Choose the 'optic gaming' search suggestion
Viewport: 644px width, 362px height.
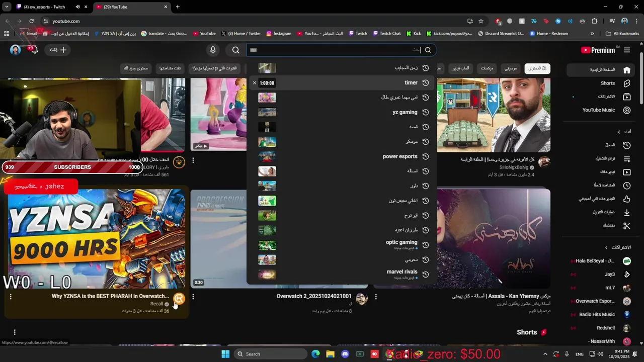pyautogui.click(x=342, y=245)
